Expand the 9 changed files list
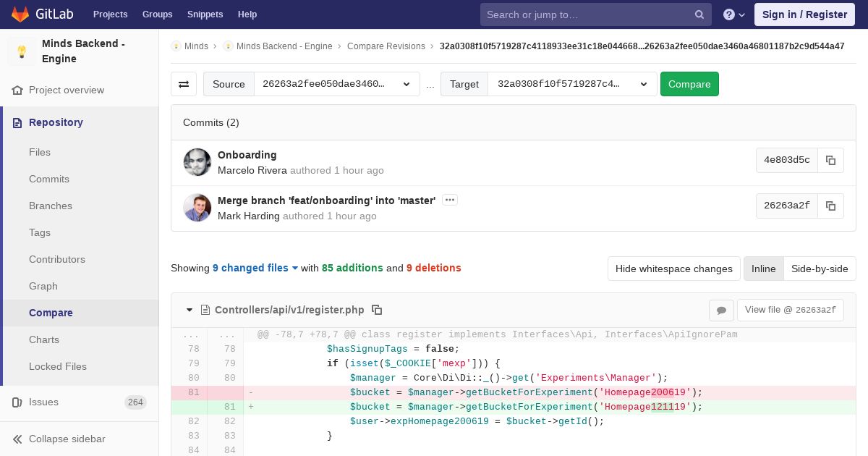This screenshot has width=868, height=456. pyautogui.click(x=255, y=268)
